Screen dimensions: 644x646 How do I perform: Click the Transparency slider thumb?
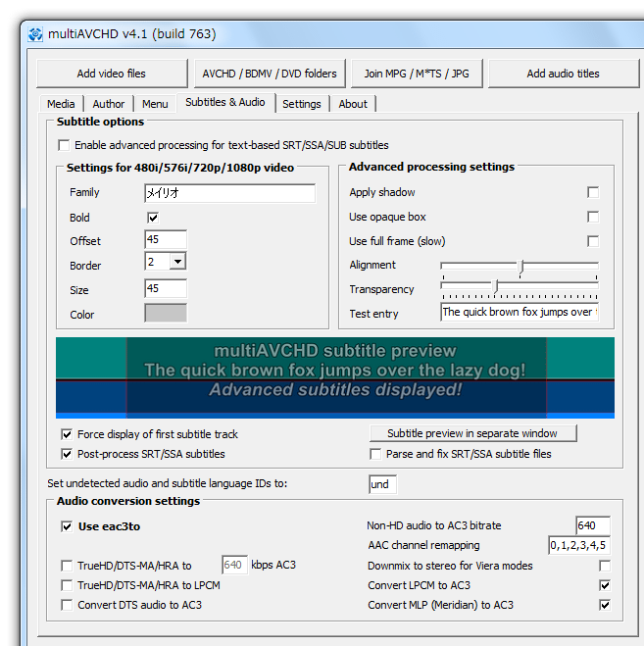click(496, 285)
